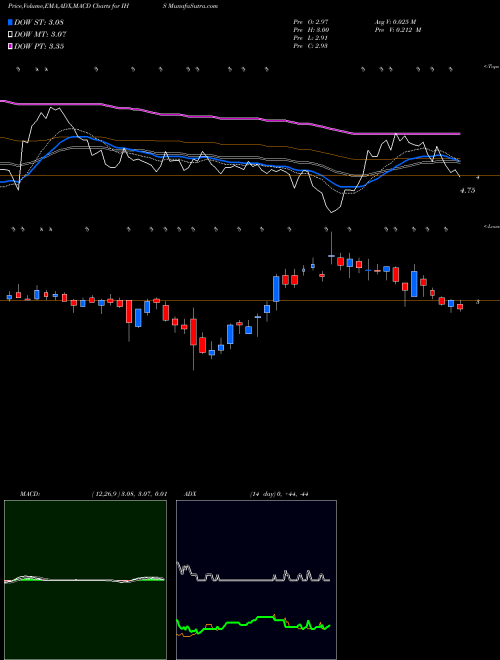Image resolution: width=500 pixels, height=660 pixels.
Task: Click the last red candlestick on the right
Action: [460, 307]
